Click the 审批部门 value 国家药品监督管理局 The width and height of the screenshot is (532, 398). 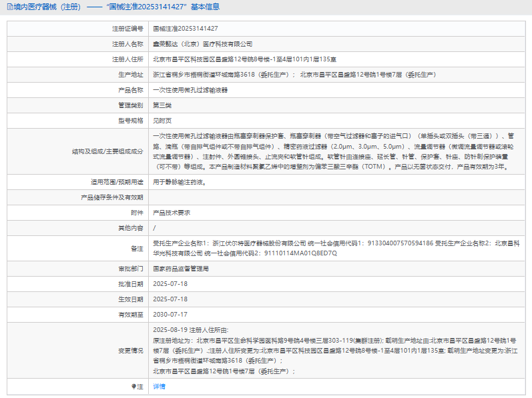(x=181, y=269)
